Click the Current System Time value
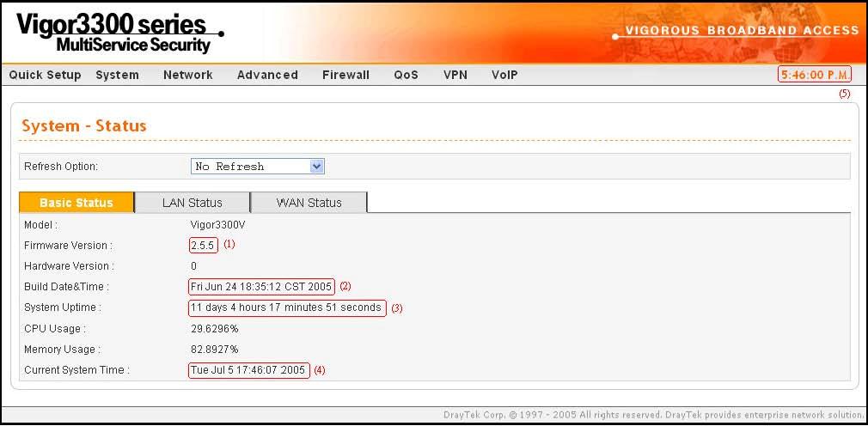868x426 pixels. click(x=248, y=370)
